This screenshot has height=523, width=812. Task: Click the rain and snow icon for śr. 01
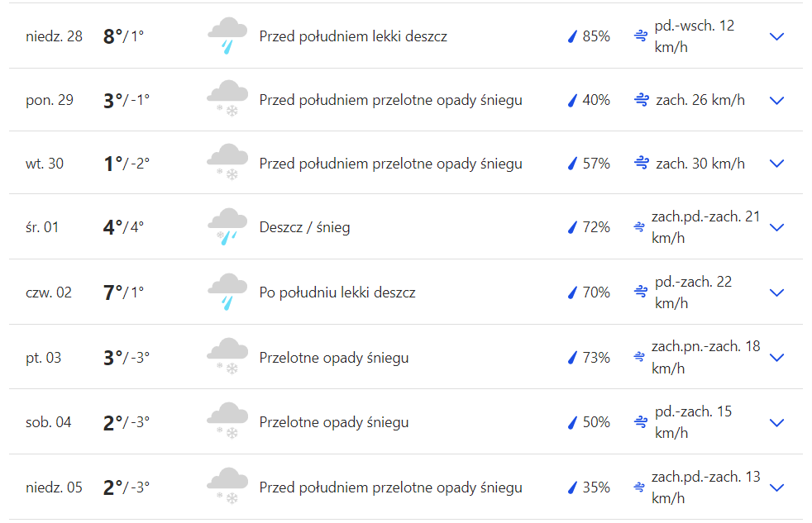[227, 227]
